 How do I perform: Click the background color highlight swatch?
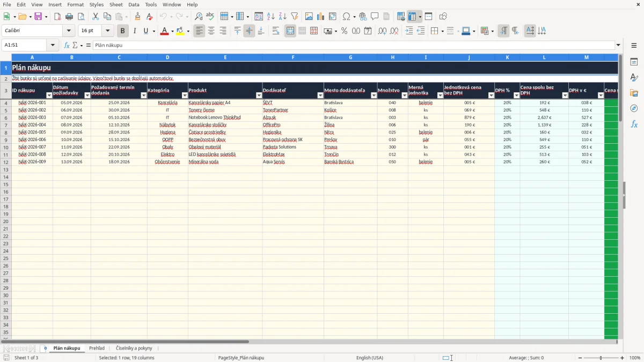coord(180,31)
